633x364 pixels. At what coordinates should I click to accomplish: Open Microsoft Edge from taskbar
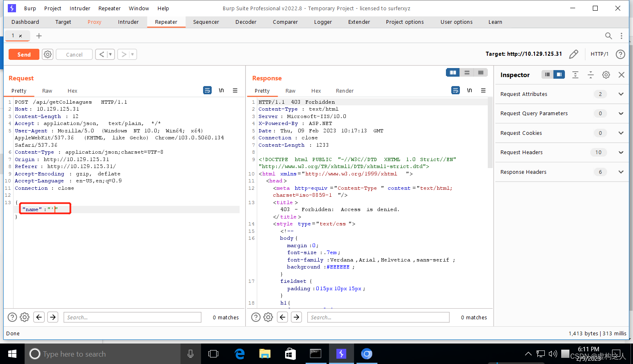tap(240, 354)
